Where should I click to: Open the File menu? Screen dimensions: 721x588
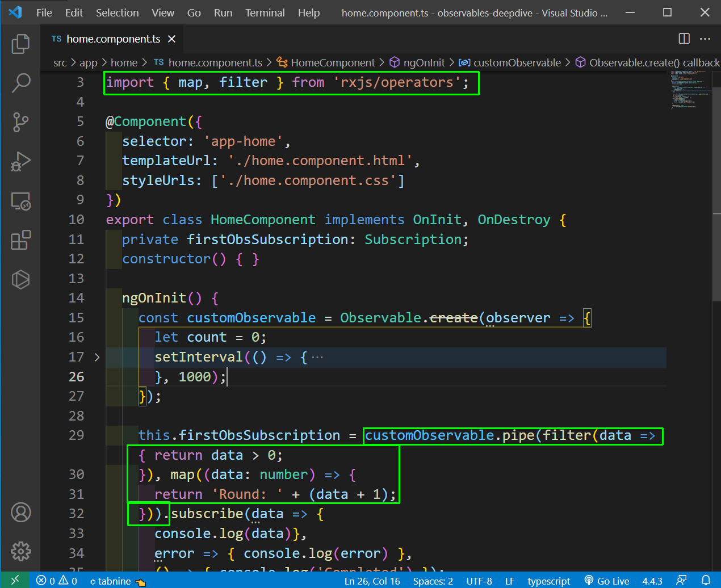(x=44, y=12)
